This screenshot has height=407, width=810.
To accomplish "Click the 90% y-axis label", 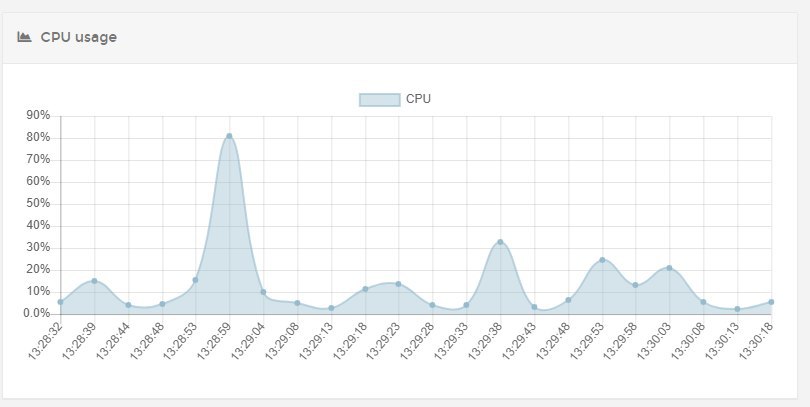I will [x=38, y=116].
